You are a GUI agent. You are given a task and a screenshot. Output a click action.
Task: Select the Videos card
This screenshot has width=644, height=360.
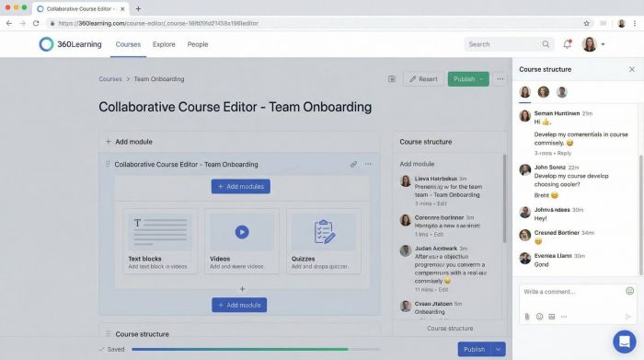click(242, 241)
